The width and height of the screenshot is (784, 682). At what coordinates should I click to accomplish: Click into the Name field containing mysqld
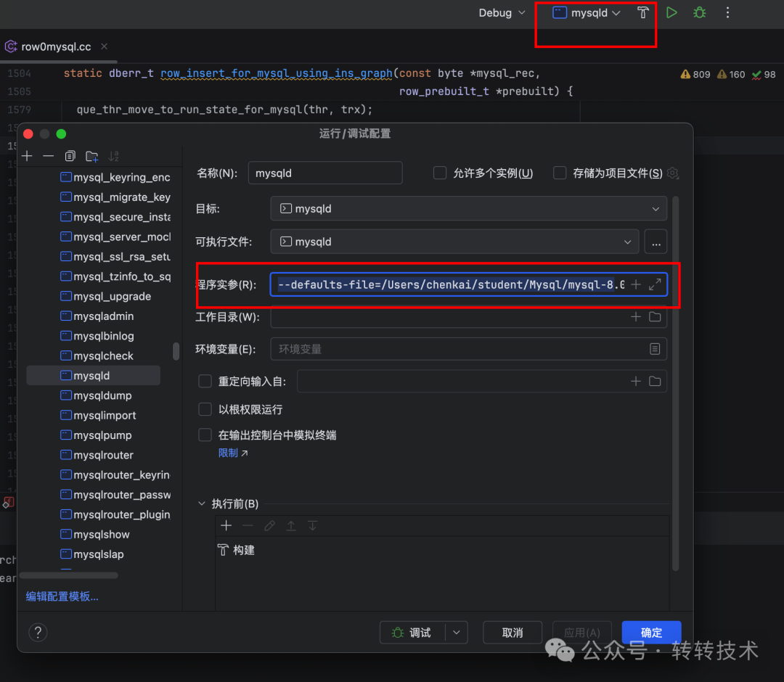tap(325, 173)
